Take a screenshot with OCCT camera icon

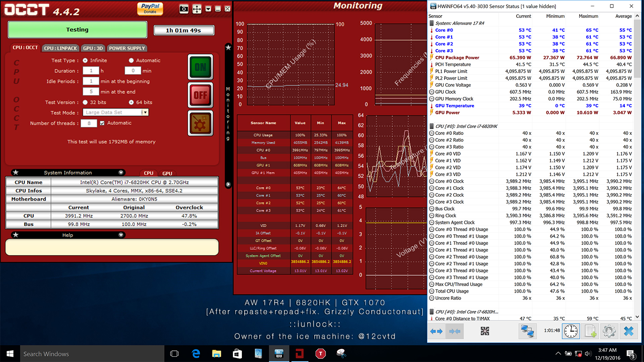183,8
